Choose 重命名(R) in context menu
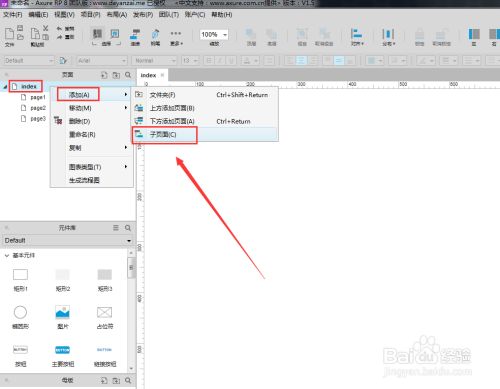 (x=92, y=134)
